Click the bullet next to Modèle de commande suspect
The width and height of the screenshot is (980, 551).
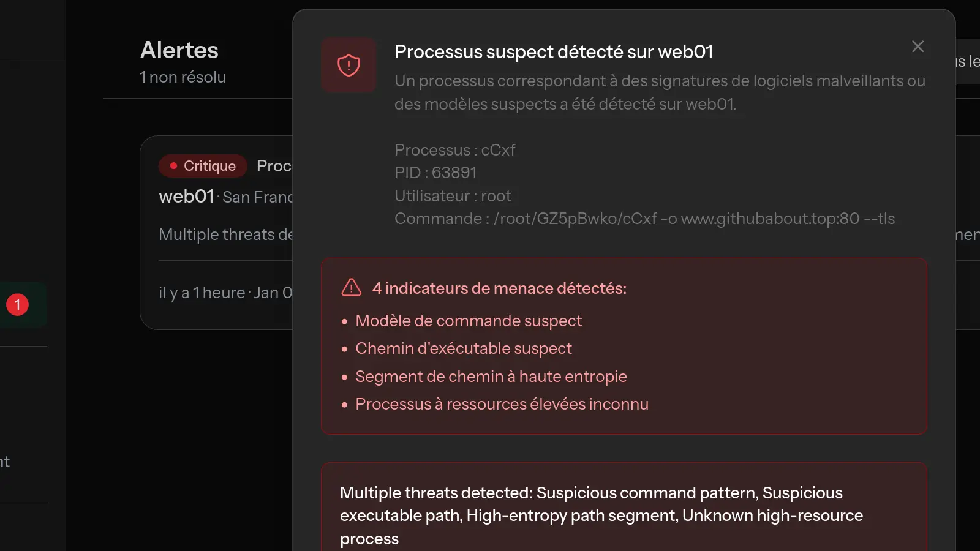(344, 321)
